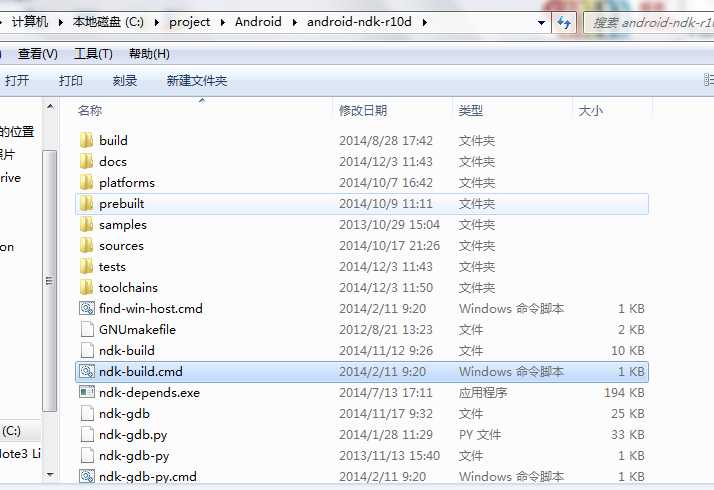The image size is (714, 490).
Task: Expand the arrow after 计算机 breadcrumb
Action: click(x=60, y=22)
